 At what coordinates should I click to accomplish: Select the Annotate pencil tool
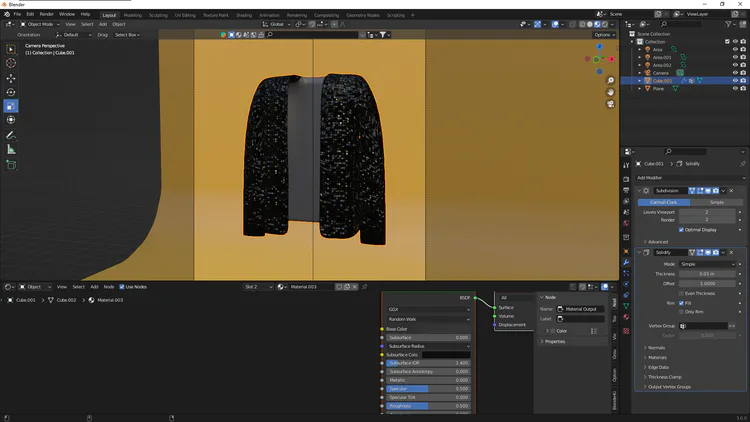point(11,135)
